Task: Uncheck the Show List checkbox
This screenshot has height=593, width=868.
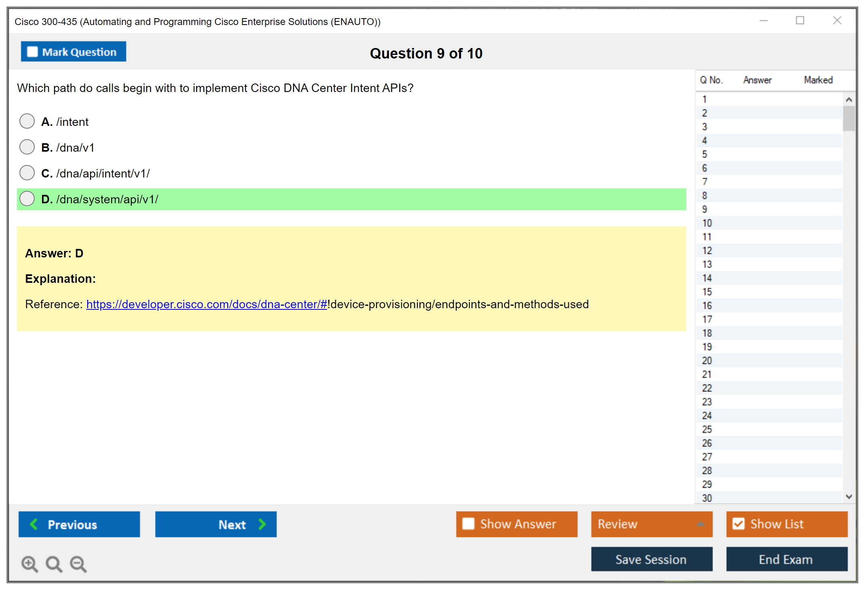Action: coord(738,524)
